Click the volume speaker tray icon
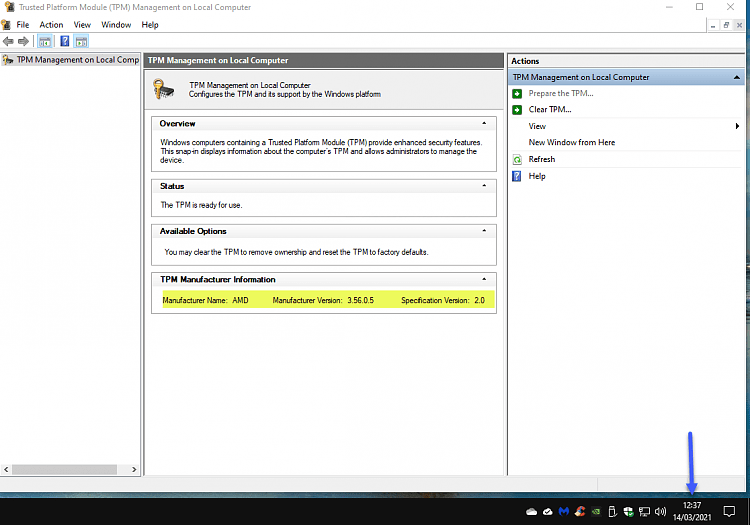750x525 pixels. 661,512
